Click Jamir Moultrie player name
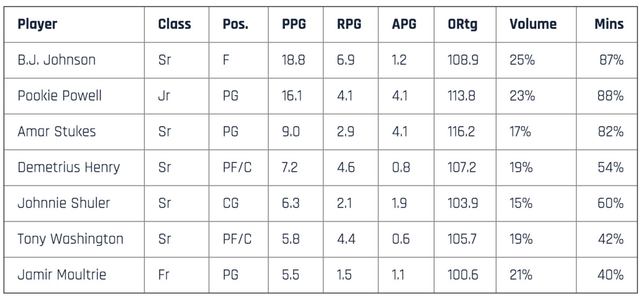The height and width of the screenshot is (297, 644). [62, 275]
